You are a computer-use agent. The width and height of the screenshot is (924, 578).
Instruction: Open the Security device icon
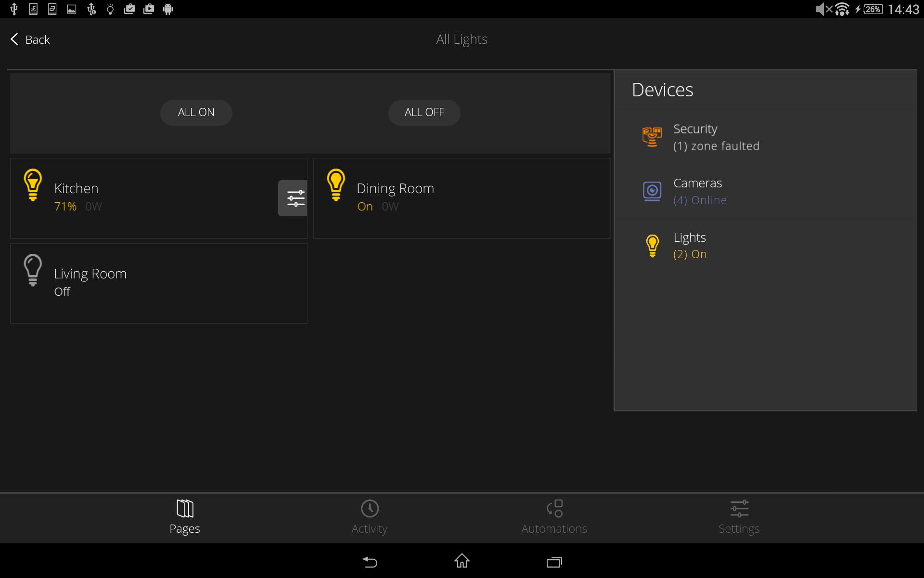[652, 137]
